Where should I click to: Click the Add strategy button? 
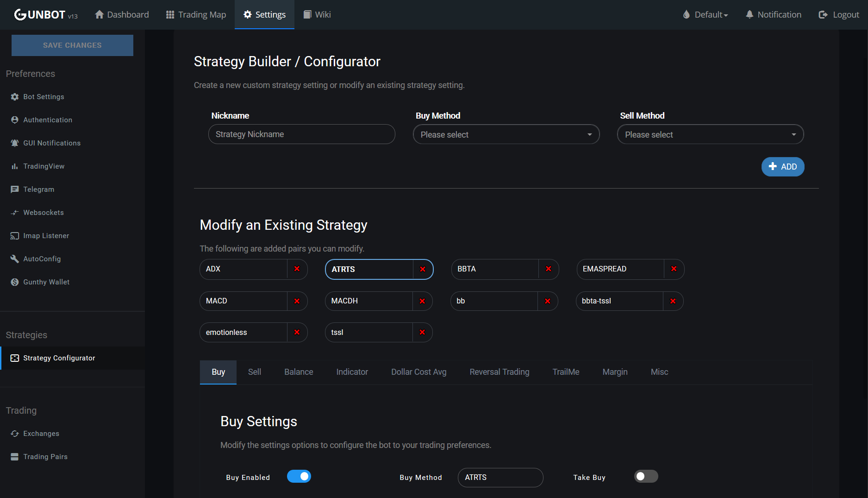pyautogui.click(x=783, y=167)
